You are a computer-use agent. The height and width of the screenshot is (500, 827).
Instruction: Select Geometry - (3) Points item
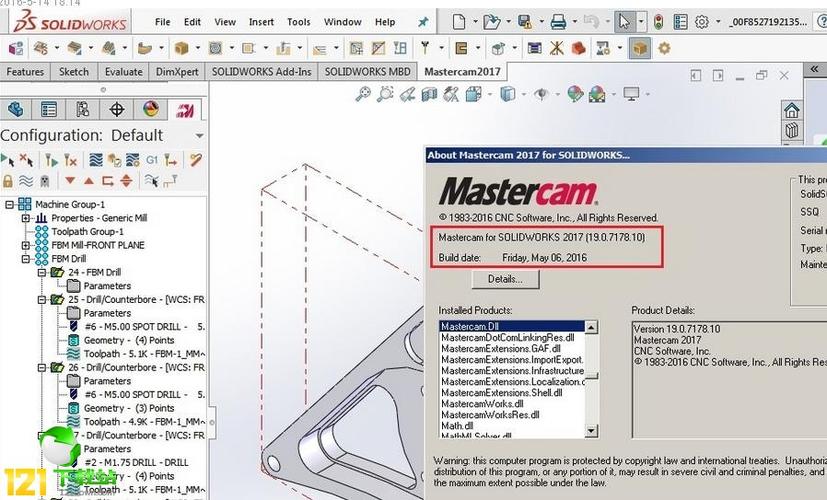point(129,408)
